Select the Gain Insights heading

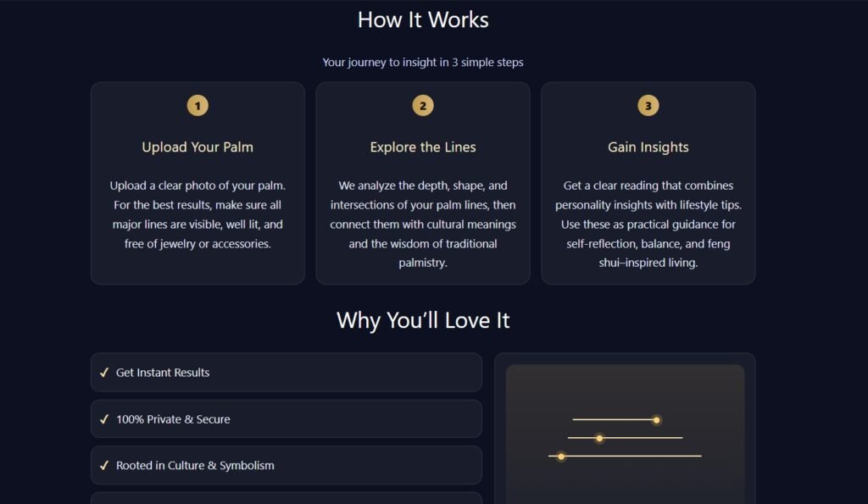(648, 147)
